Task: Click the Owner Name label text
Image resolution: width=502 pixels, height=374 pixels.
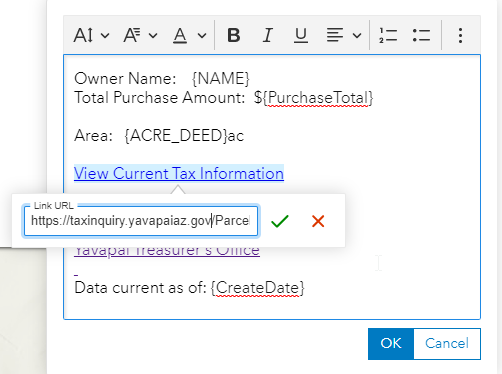Action: tap(125, 79)
